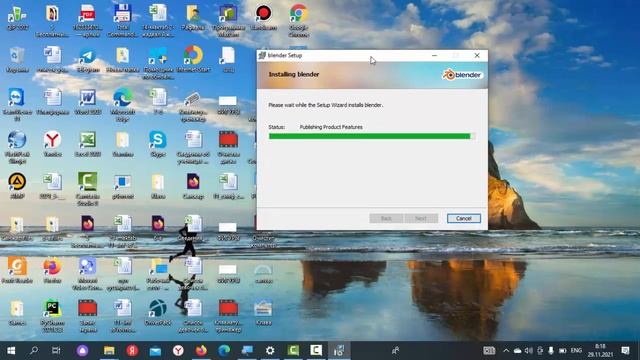The height and width of the screenshot is (360, 640).
Task: Select the Word desktop shortcut
Action: pyautogui.click(x=88, y=102)
